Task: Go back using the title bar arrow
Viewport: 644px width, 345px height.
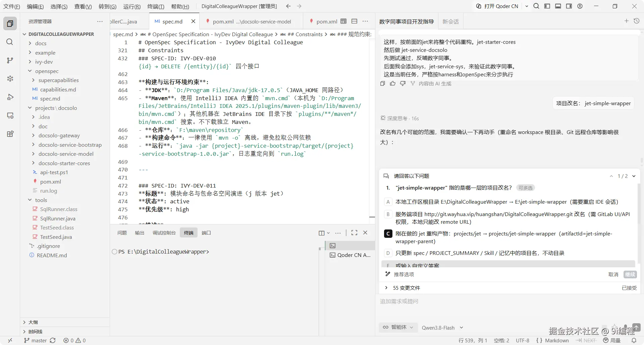Action: (x=288, y=6)
